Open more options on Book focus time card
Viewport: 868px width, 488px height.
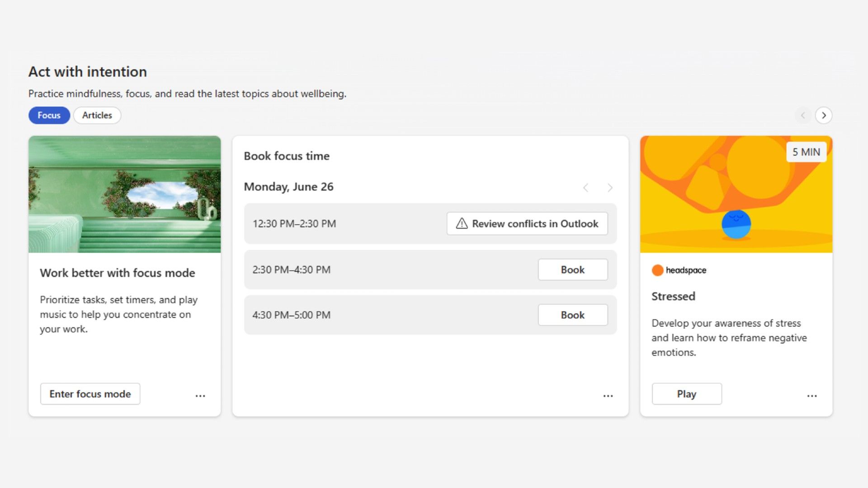tap(608, 395)
